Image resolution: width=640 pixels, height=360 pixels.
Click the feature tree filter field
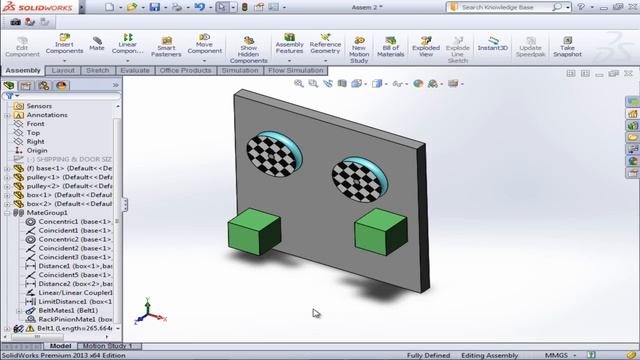click(61, 96)
